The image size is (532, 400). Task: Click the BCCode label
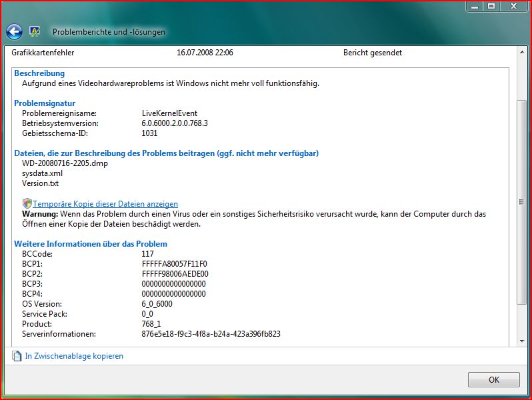tap(37, 254)
